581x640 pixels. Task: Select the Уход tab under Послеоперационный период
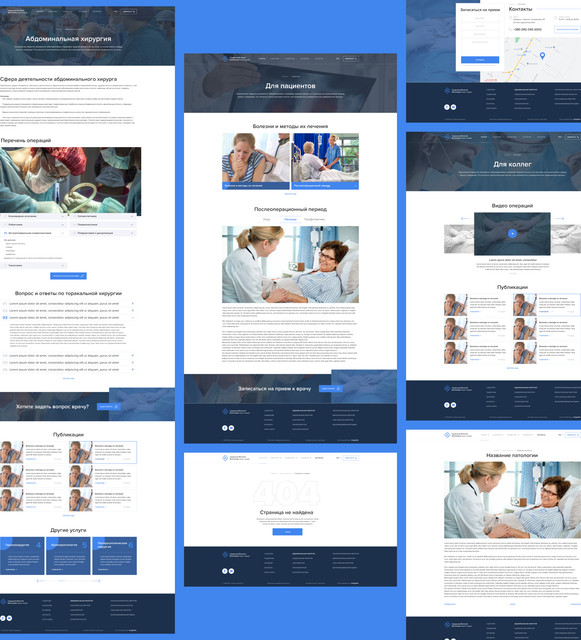(x=266, y=219)
